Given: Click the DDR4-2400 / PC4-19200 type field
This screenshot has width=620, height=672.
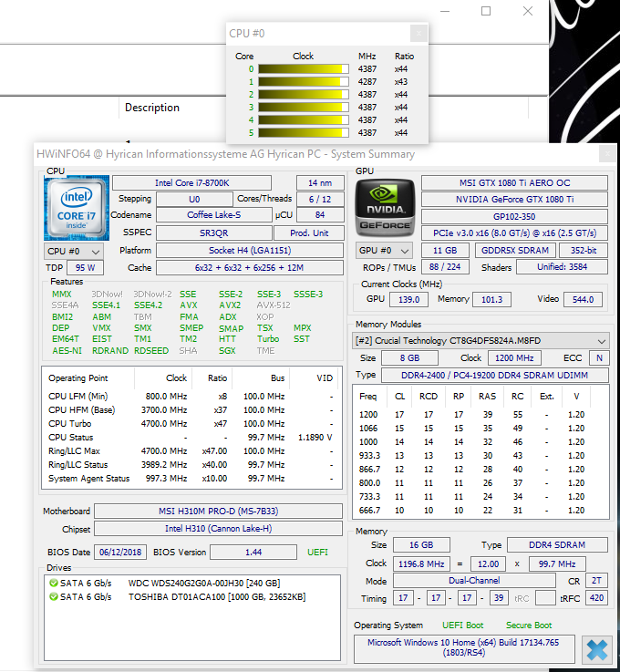Looking at the screenshot, I should coord(494,375).
